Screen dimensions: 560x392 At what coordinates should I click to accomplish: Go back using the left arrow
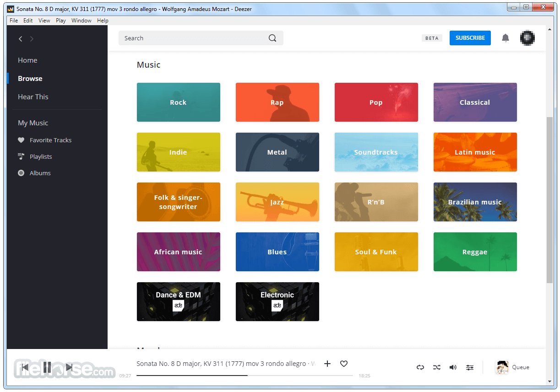tap(20, 39)
